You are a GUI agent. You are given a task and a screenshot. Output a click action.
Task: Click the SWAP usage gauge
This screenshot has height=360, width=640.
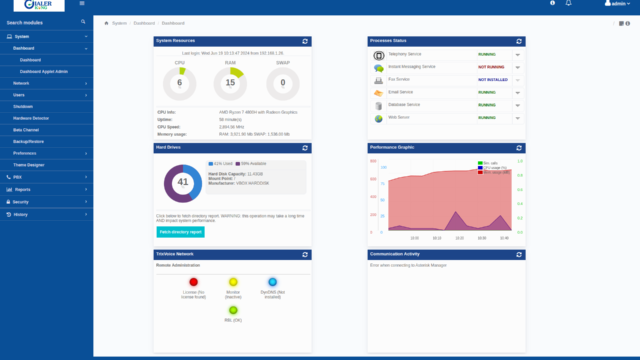click(283, 84)
